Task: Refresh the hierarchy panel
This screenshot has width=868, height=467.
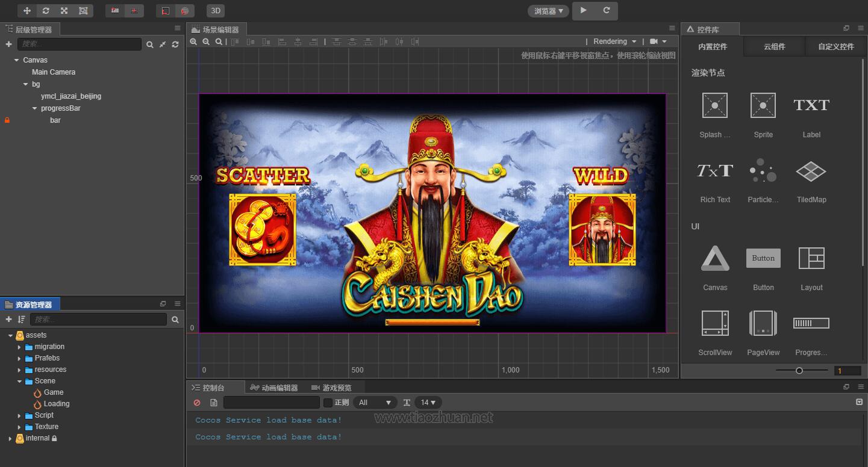Action: 175,45
